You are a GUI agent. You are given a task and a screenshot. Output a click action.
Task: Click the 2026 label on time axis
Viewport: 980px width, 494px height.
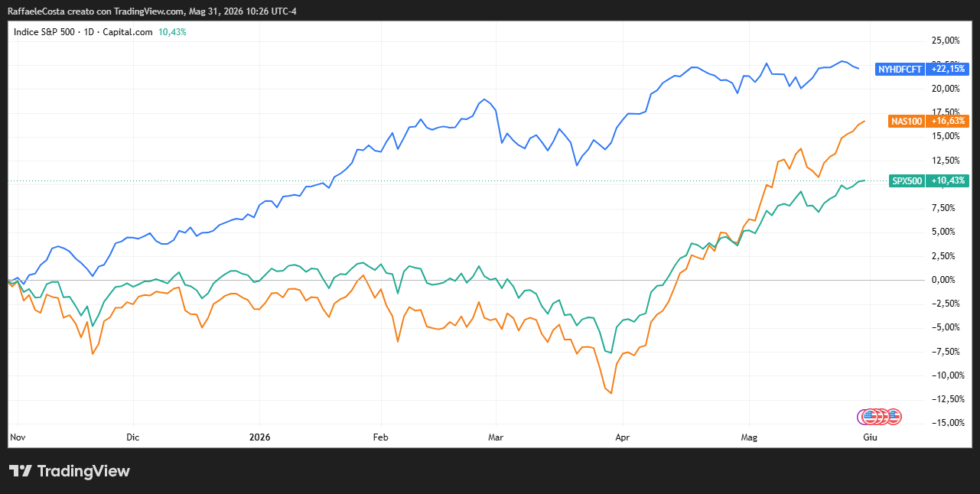point(260,437)
